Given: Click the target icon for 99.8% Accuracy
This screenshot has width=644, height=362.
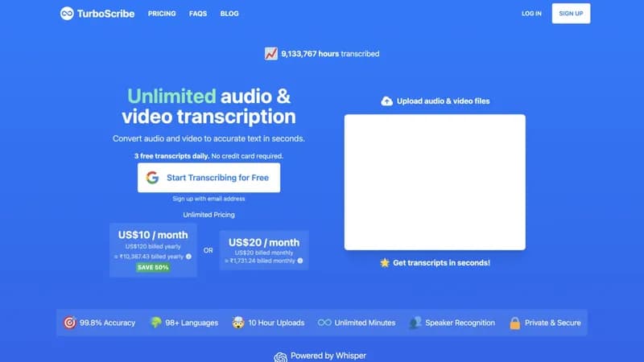Looking at the screenshot, I should [x=69, y=323].
